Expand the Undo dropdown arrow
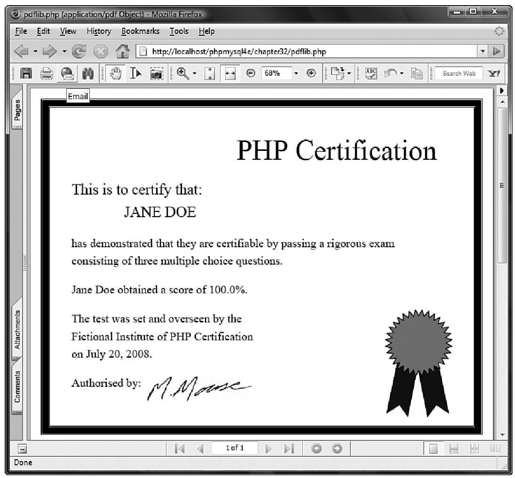This screenshot has height=478, width=515. point(402,73)
